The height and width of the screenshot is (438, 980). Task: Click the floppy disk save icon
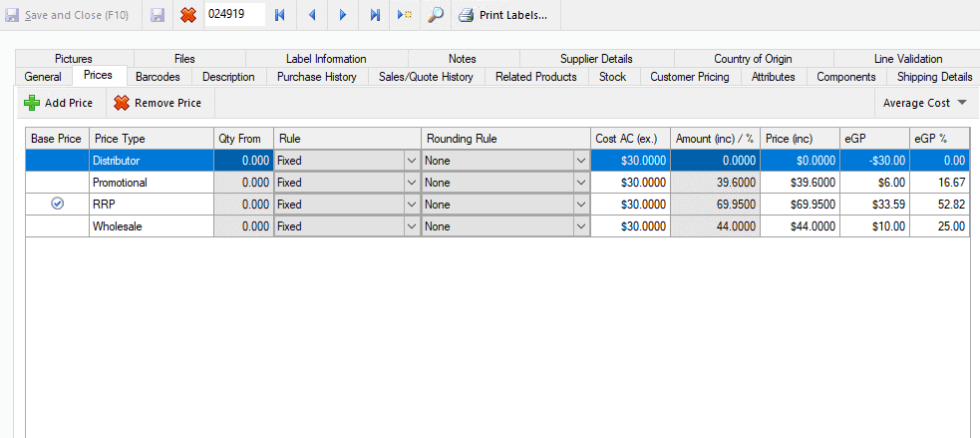coord(159,15)
